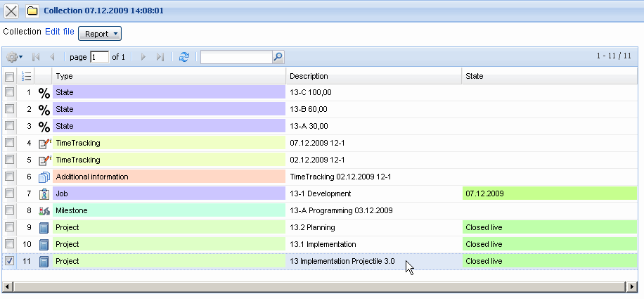Go to the last page using the arrow

pos(160,57)
